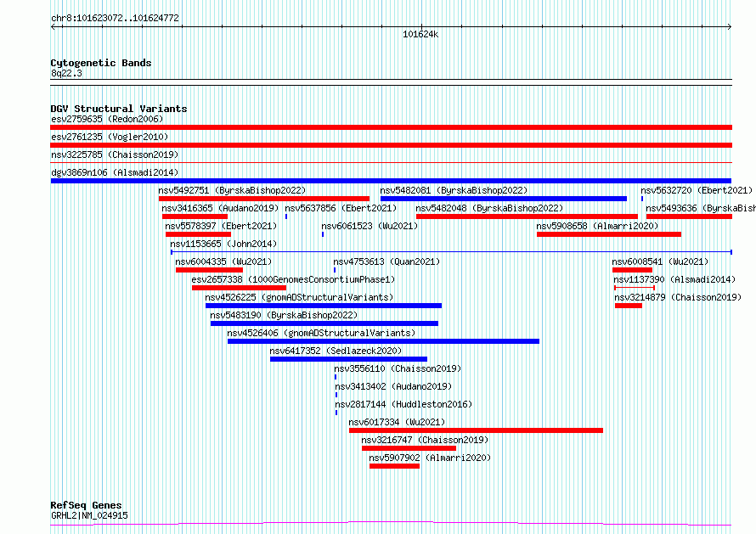Click the blue bar under nsv5482081
Screen dimensions: 756x534
[x=504, y=199]
